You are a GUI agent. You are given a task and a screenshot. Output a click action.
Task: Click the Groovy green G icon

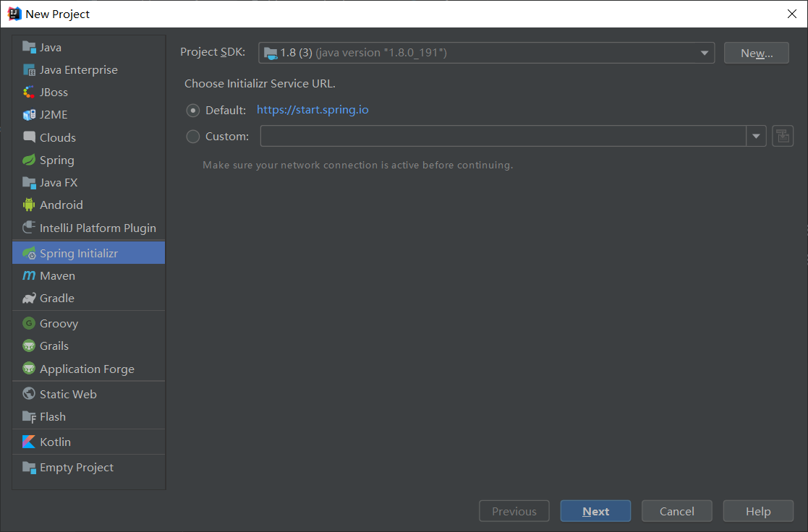[x=29, y=323]
